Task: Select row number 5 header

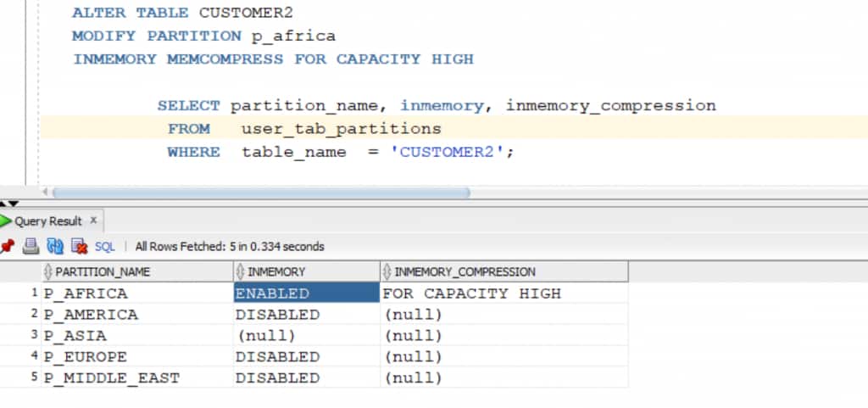Action: (x=20, y=377)
